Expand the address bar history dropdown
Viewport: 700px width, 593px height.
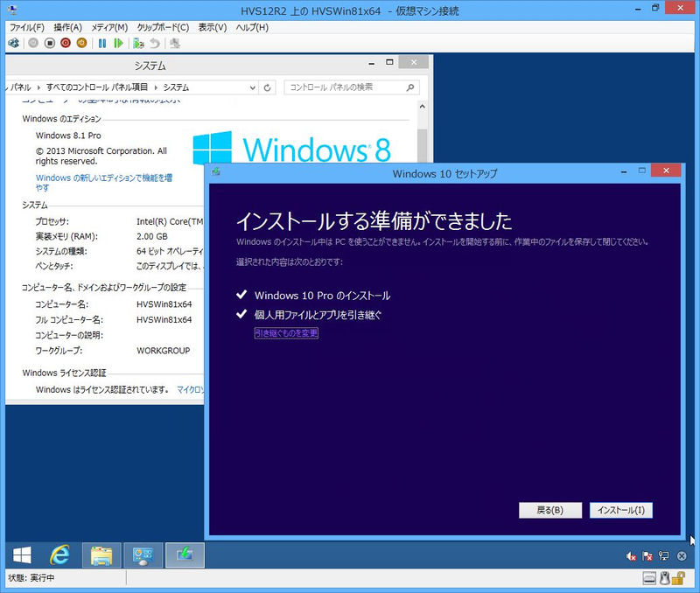tap(253, 87)
